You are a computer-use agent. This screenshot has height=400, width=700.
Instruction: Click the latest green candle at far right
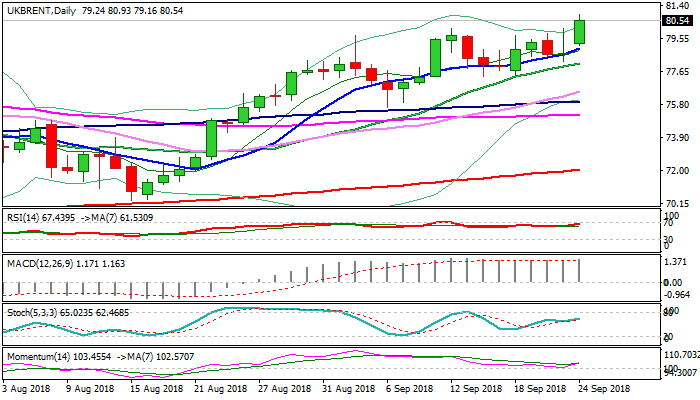[580, 31]
